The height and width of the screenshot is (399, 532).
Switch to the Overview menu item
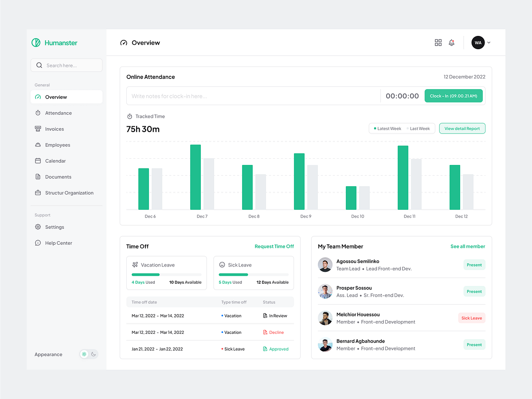click(x=56, y=97)
